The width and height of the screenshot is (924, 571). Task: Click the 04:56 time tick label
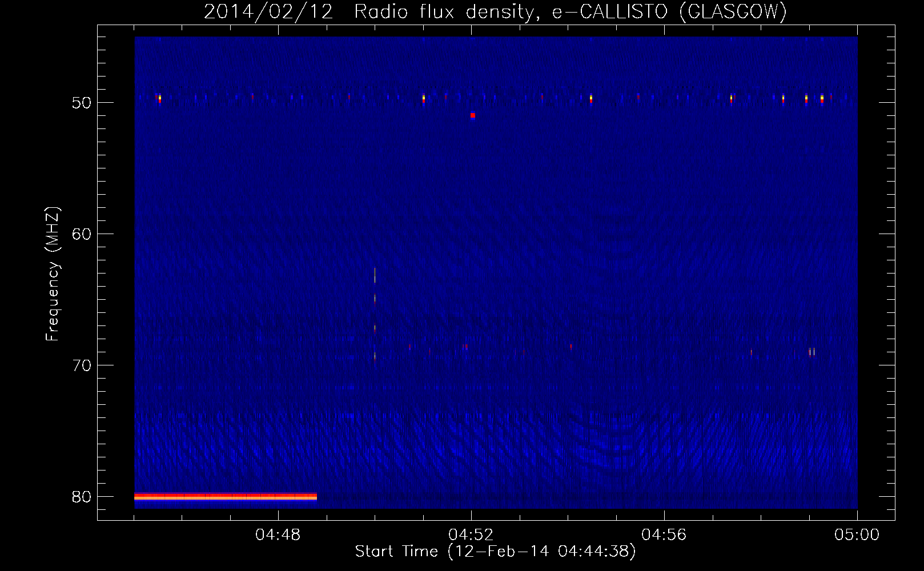coord(664,535)
